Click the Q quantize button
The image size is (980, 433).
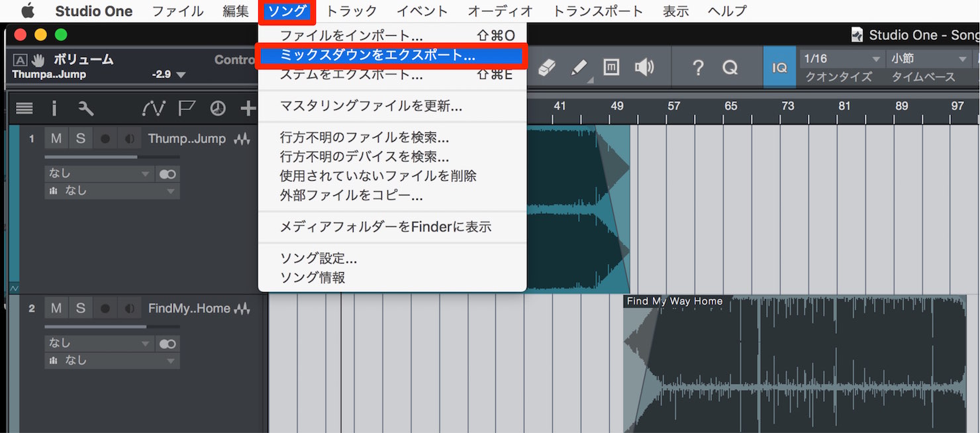[x=730, y=67]
